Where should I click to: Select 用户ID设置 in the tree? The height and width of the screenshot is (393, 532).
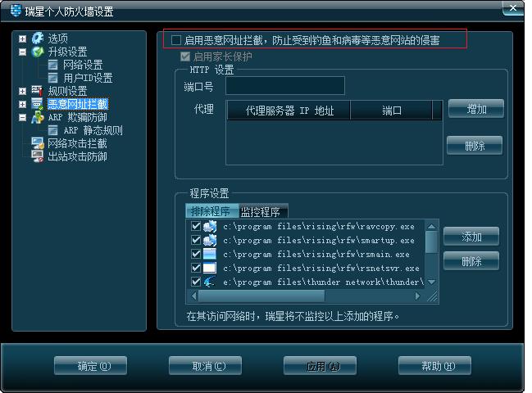pyautogui.click(x=88, y=78)
